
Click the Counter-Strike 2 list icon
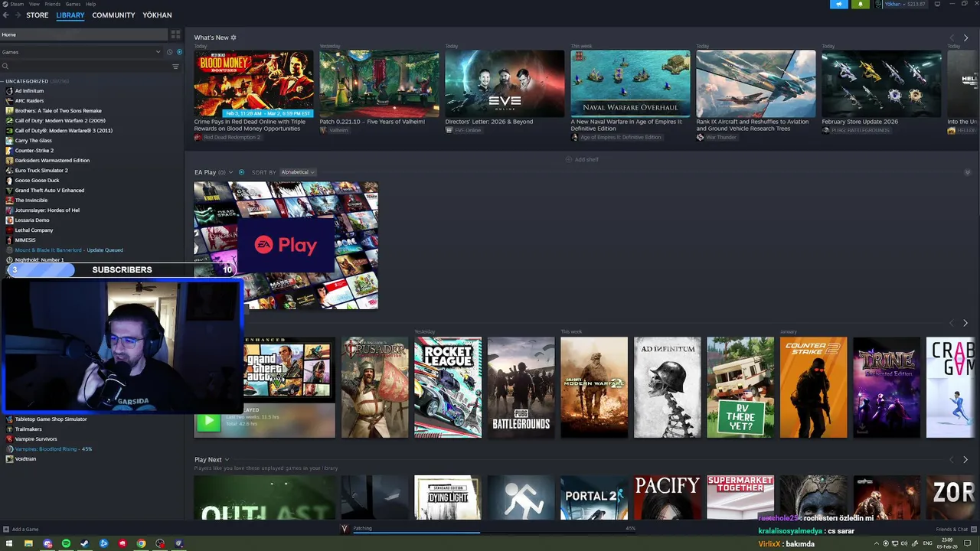[x=9, y=151]
